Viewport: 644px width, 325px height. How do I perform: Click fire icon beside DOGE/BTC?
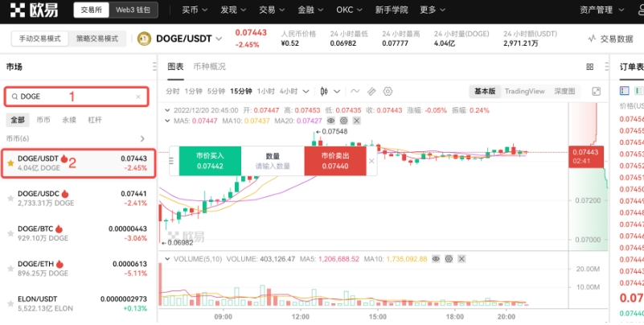click(59, 228)
